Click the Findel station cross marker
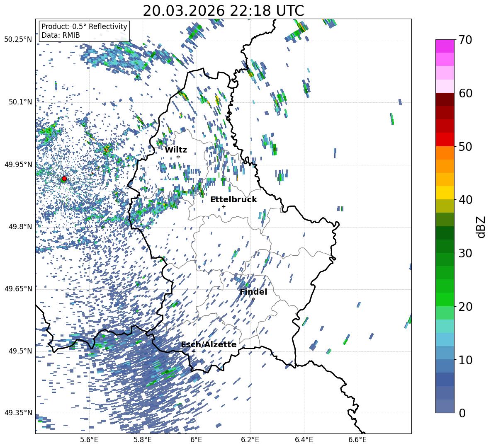491x448 pixels. click(253, 299)
